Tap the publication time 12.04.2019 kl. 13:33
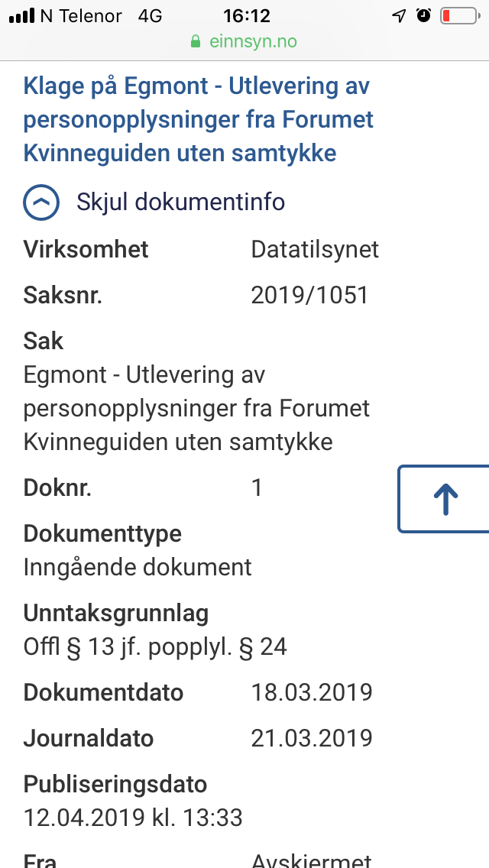The image size is (489, 868). coord(133,818)
